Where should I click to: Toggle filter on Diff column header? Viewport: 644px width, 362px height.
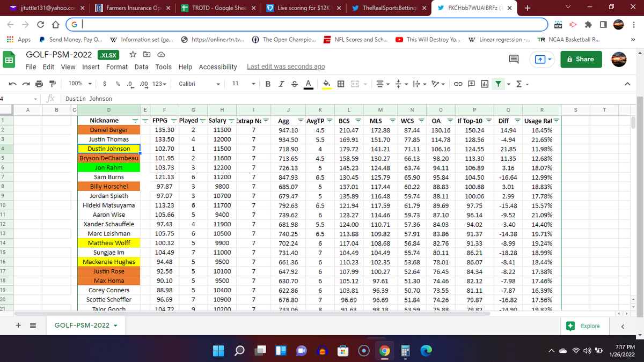pyautogui.click(x=518, y=121)
